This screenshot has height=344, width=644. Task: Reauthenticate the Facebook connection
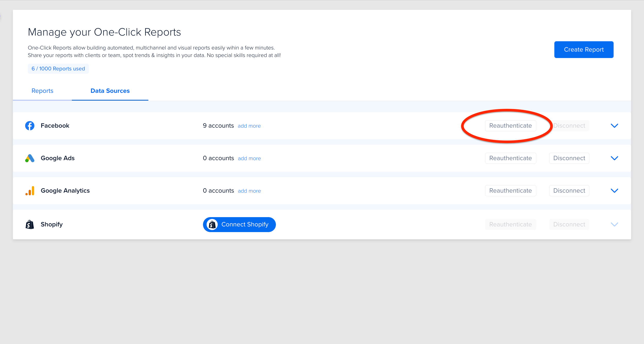click(510, 126)
